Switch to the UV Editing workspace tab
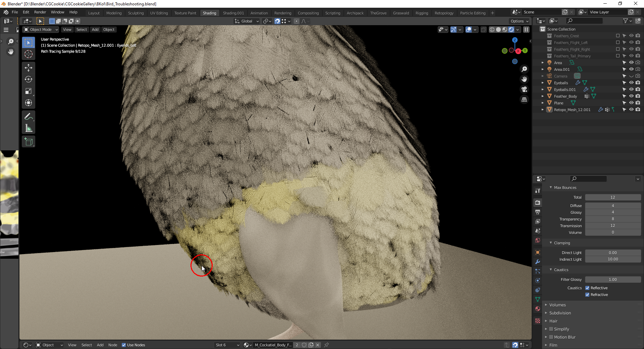644x349 pixels. click(159, 13)
